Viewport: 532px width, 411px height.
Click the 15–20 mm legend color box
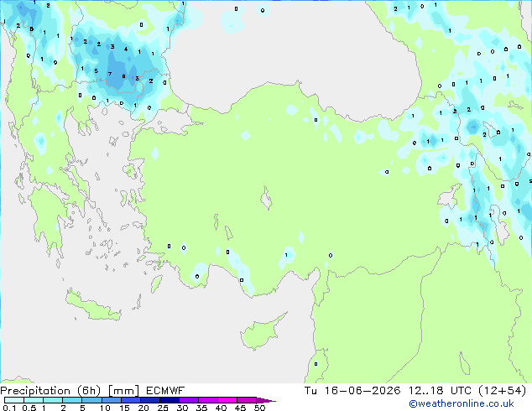pos(131,400)
